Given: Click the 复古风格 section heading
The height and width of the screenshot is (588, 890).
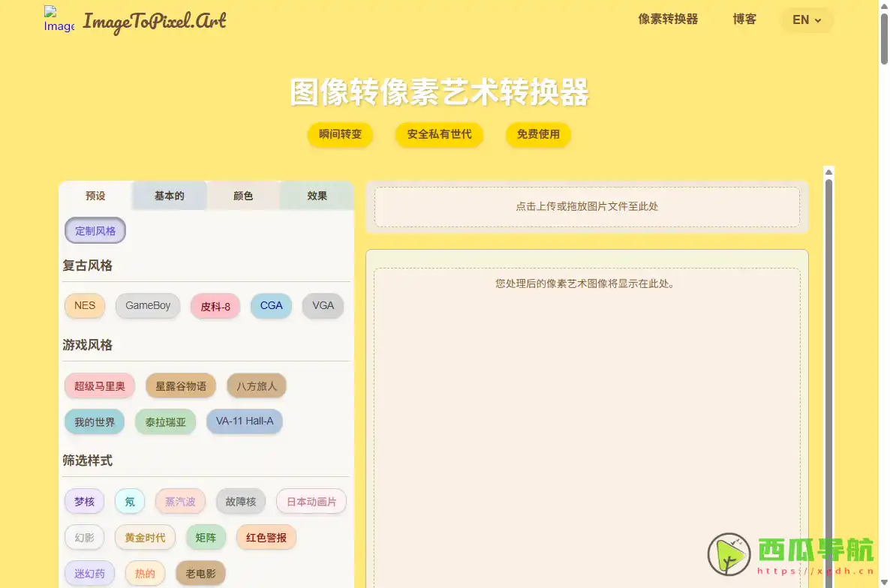Looking at the screenshot, I should coord(87,265).
